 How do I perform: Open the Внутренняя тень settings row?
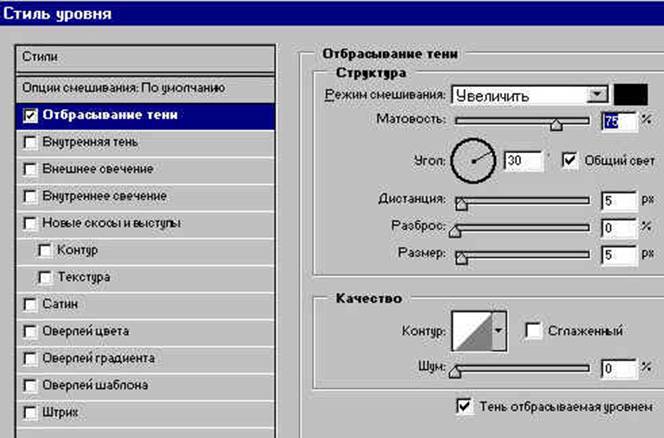145,142
